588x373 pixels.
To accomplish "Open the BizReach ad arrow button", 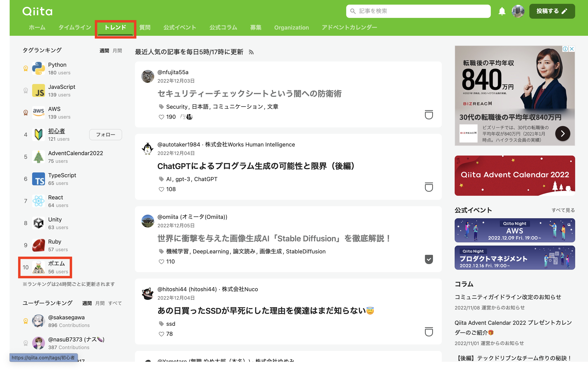I will click(x=562, y=133).
